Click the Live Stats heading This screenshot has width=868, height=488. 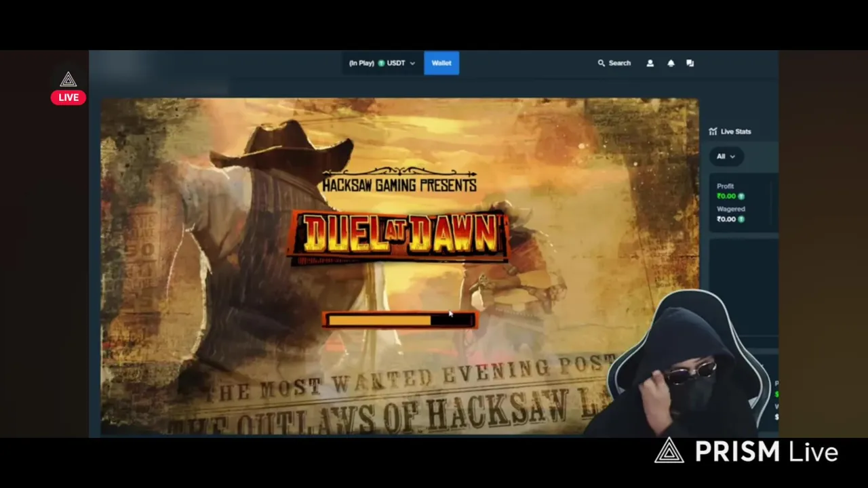(x=736, y=131)
